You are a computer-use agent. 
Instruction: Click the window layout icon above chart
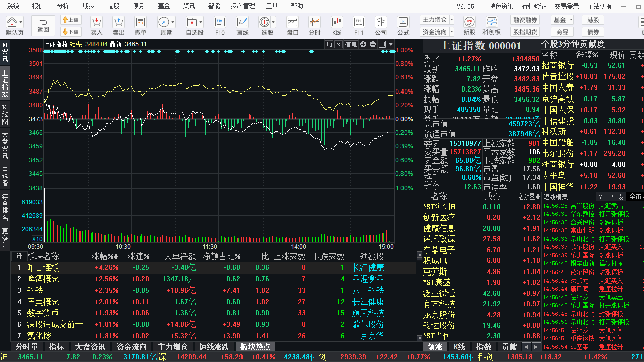[x=383, y=44]
